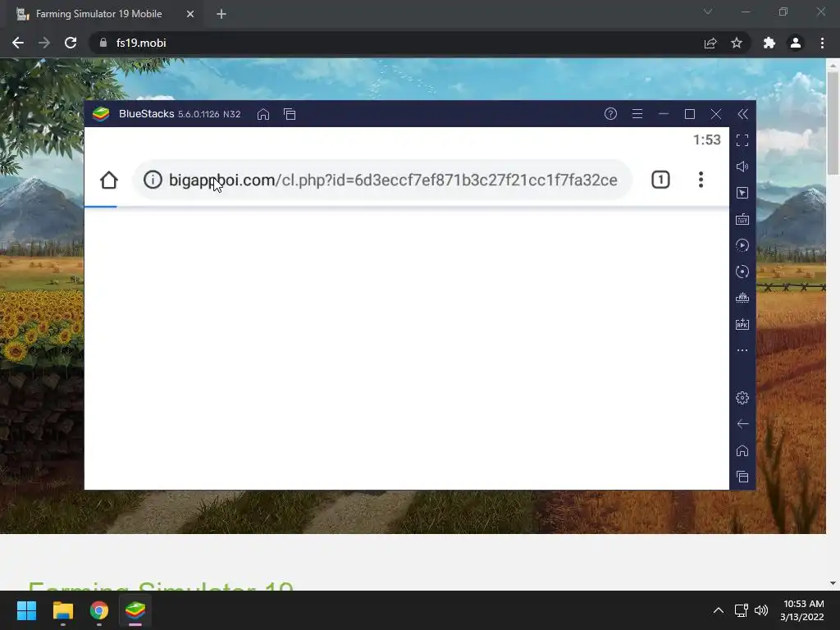Click the site info icon beside bigappboi.com
The width and height of the screenshot is (840, 630).
[153, 180]
